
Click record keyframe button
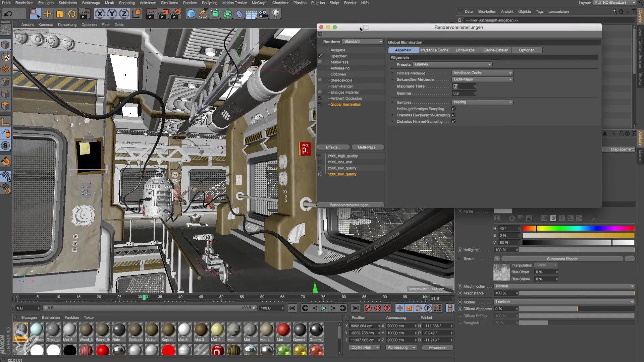pyautogui.click(x=368, y=308)
